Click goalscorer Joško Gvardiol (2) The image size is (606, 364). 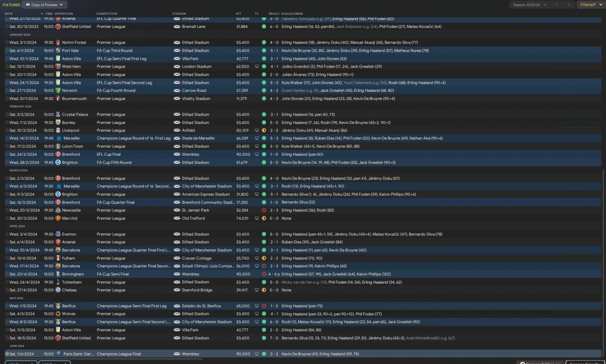click(298, 67)
